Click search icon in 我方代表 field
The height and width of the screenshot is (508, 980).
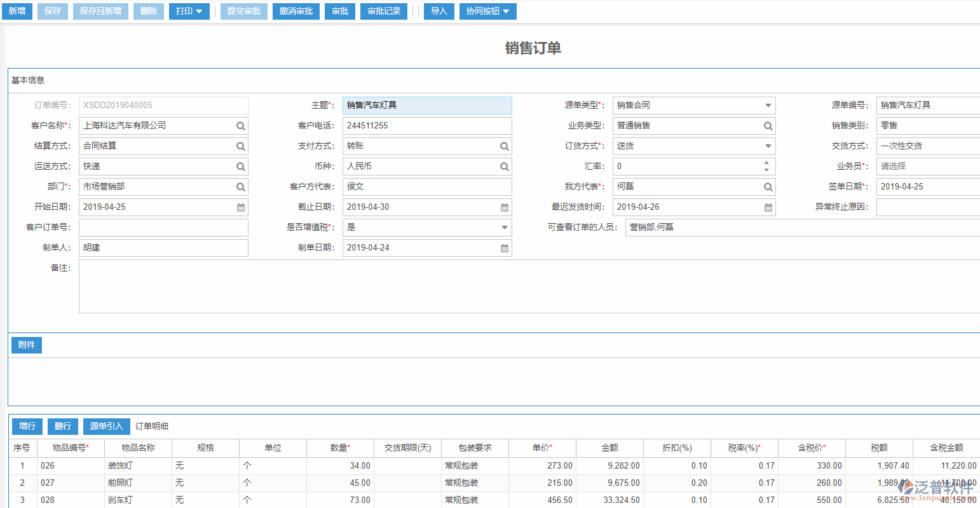[x=768, y=187]
